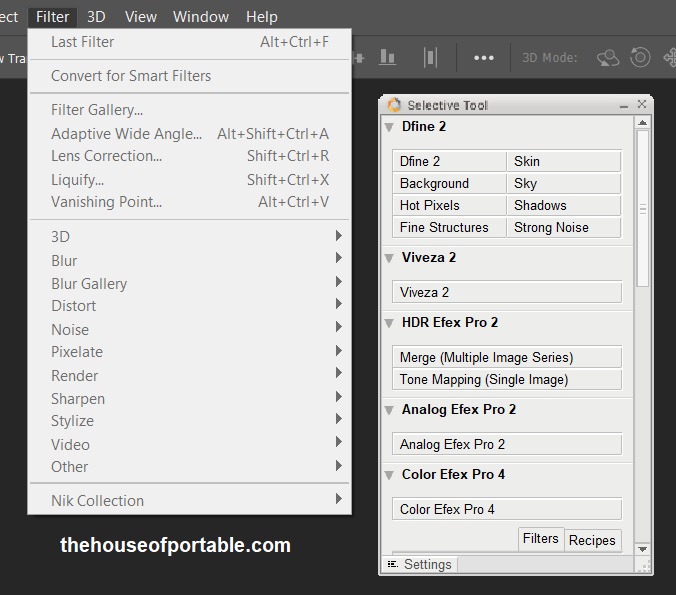This screenshot has width=676, height=595.
Task: Switch to the Recipes tab
Action: [x=592, y=540]
